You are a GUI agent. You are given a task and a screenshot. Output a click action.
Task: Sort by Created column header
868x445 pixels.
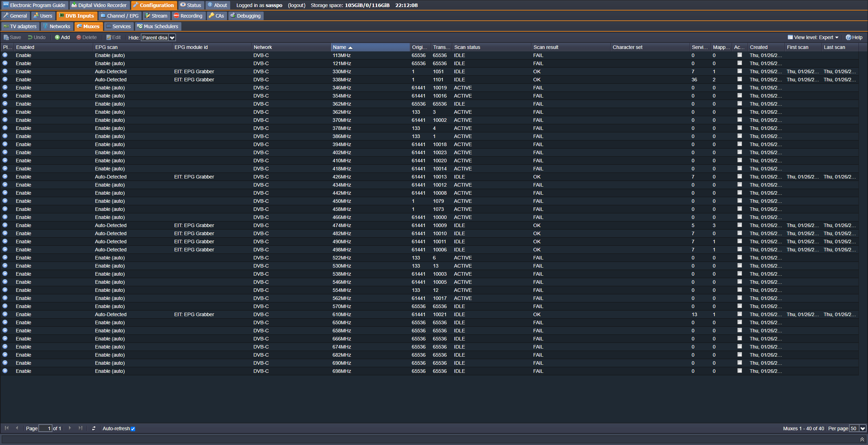click(x=766, y=47)
